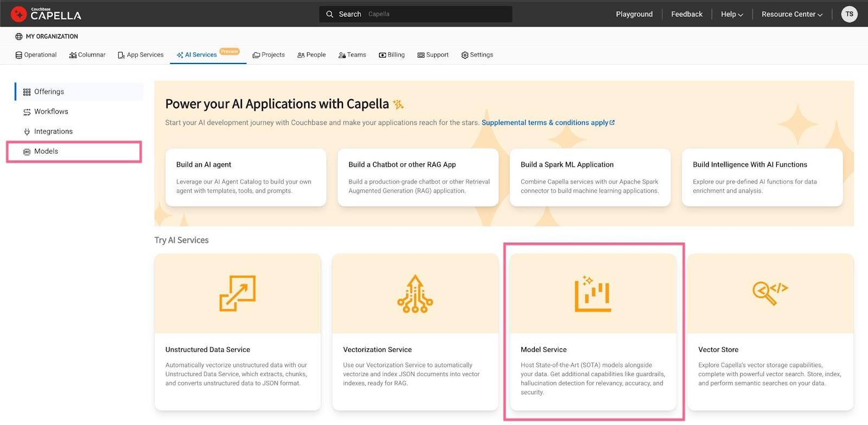Viewport: 868px width, 425px height.
Task: Select Offerings in the sidebar
Action: coord(79,92)
